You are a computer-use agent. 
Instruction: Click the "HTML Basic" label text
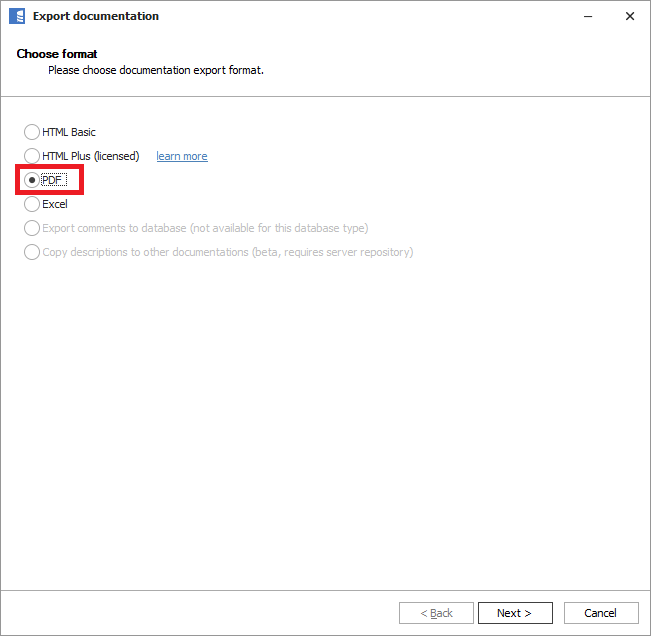(69, 132)
